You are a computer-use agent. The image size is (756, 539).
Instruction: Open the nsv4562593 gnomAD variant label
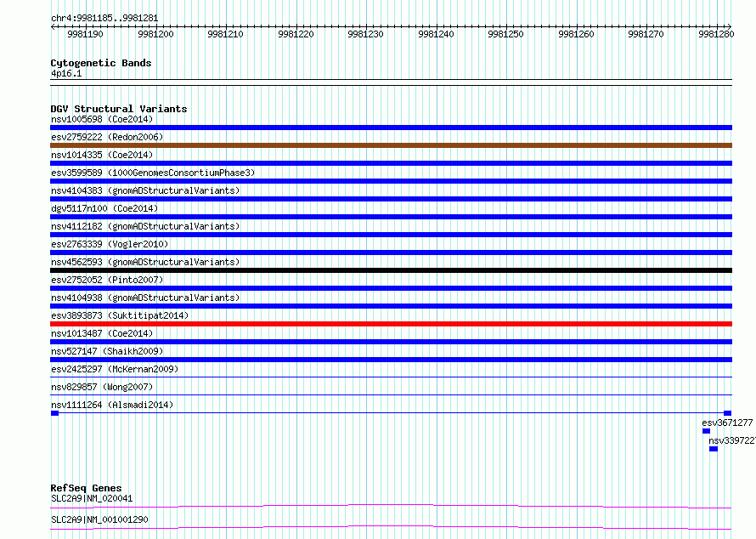(x=145, y=262)
